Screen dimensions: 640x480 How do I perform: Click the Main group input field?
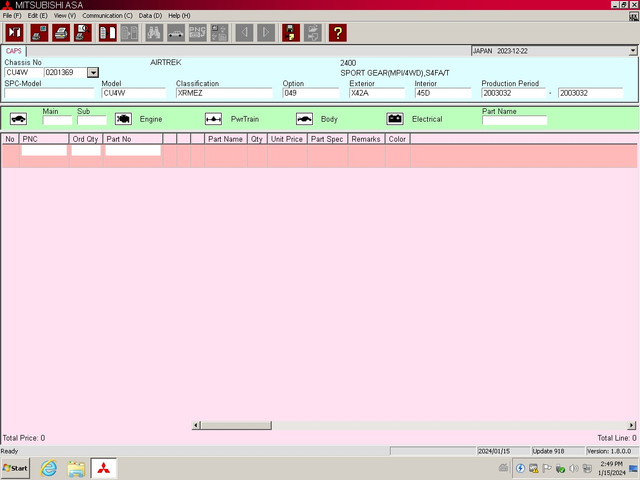tap(57, 120)
